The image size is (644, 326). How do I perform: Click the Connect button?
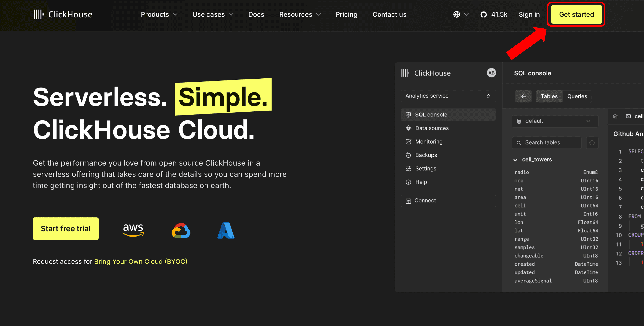click(x=448, y=201)
